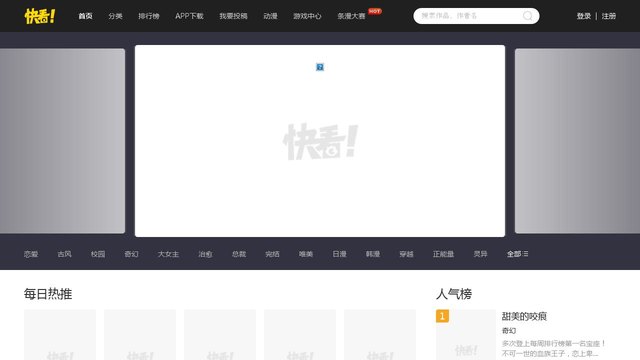Click the search works input field
Image resolution: width=640 pixels, height=360 pixels.
(x=469, y=16)
